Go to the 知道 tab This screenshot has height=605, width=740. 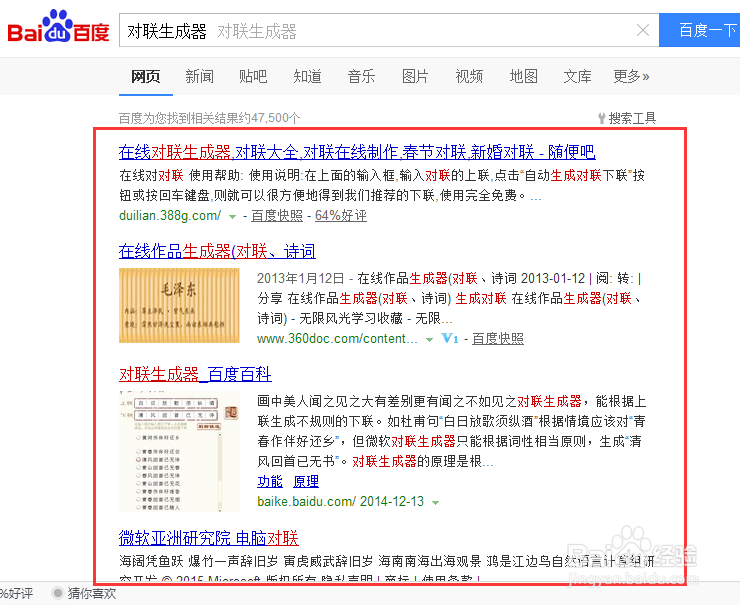pos(307,76)
